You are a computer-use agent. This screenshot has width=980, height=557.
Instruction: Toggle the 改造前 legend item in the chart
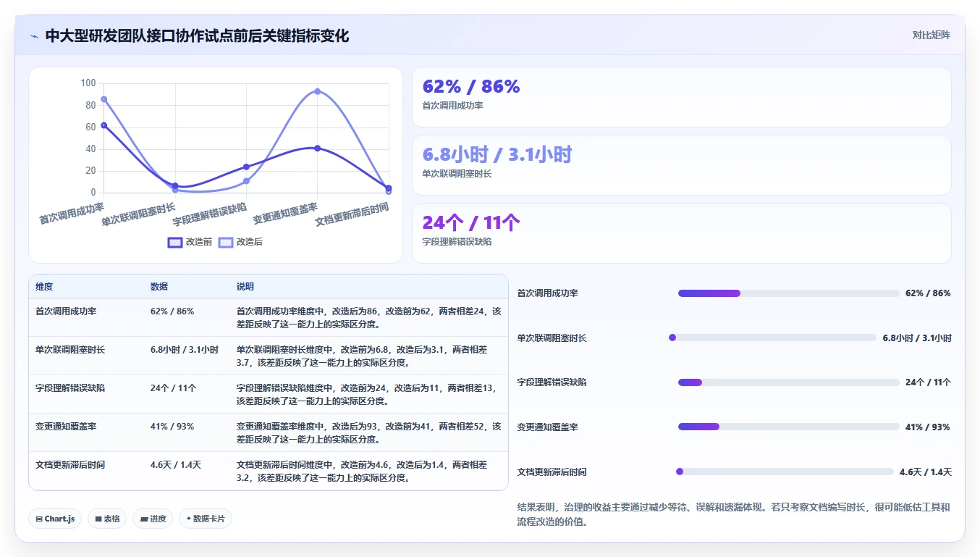point(190,242)
